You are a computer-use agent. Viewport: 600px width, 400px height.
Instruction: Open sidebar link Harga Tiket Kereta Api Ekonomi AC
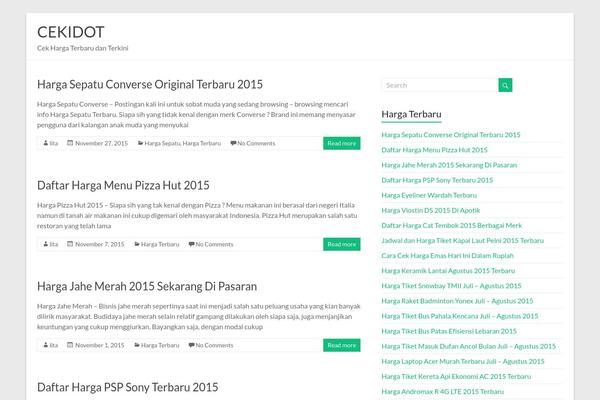(456, 377)
